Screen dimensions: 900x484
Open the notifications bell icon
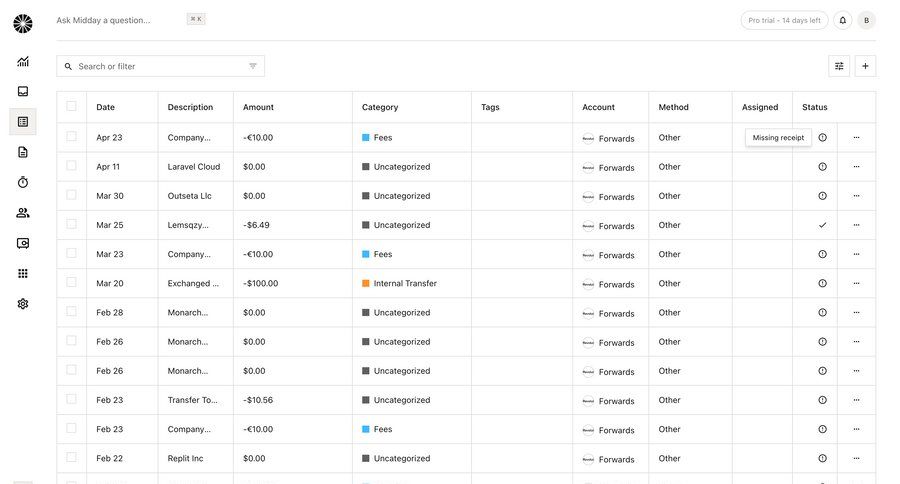pos(843,20)
